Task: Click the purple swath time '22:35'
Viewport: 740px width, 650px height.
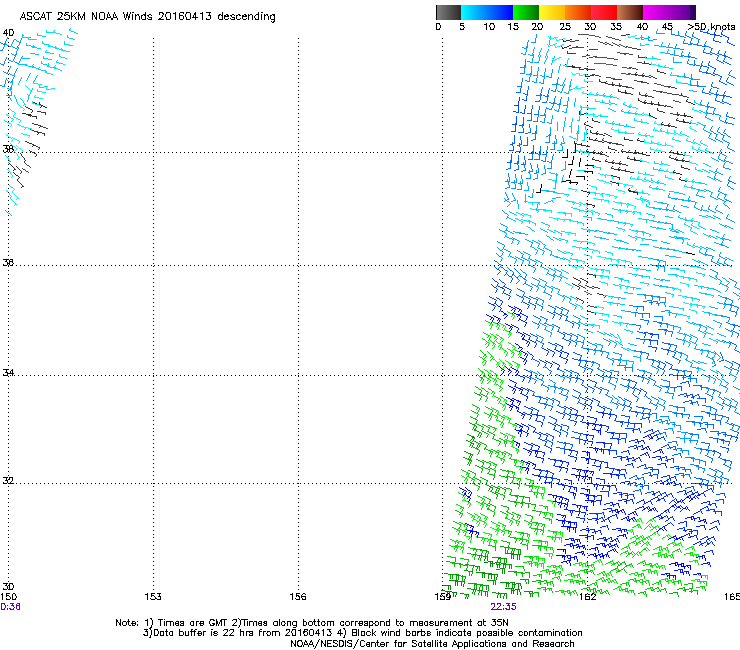Action: pos(504,607)
